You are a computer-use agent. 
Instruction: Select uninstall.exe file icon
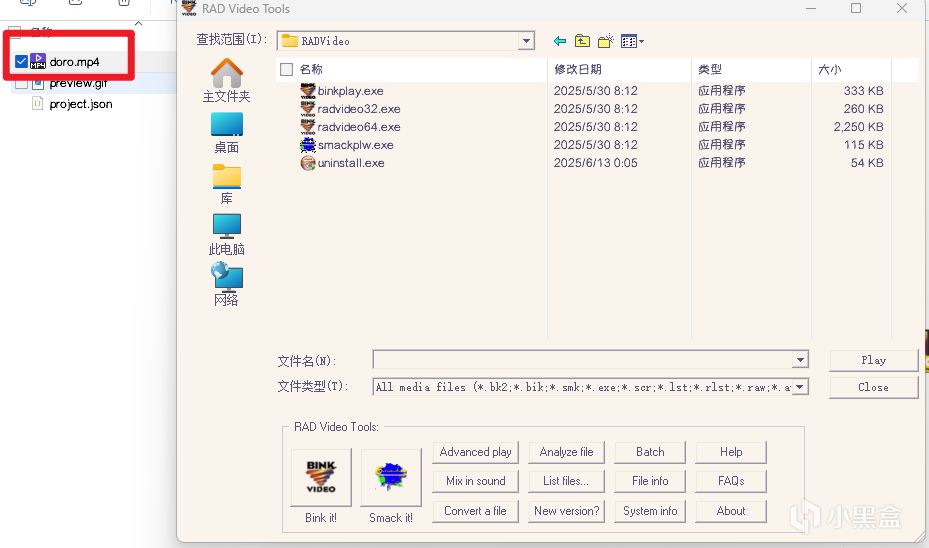308,162
